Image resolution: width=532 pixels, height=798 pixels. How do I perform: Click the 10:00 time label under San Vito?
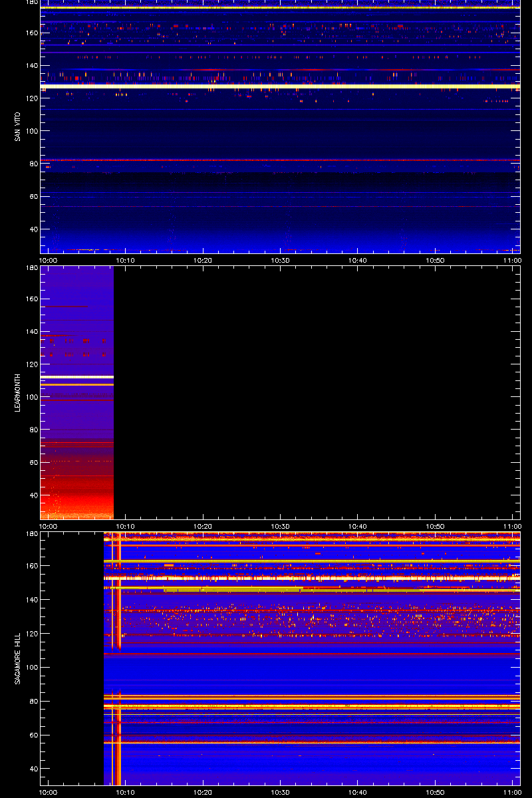(49, 260)
